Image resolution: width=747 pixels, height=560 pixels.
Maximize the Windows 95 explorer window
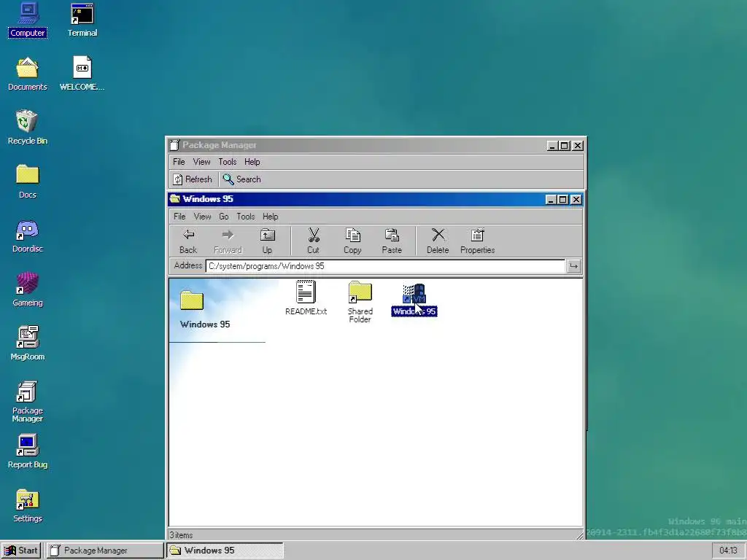coord(562,200)
